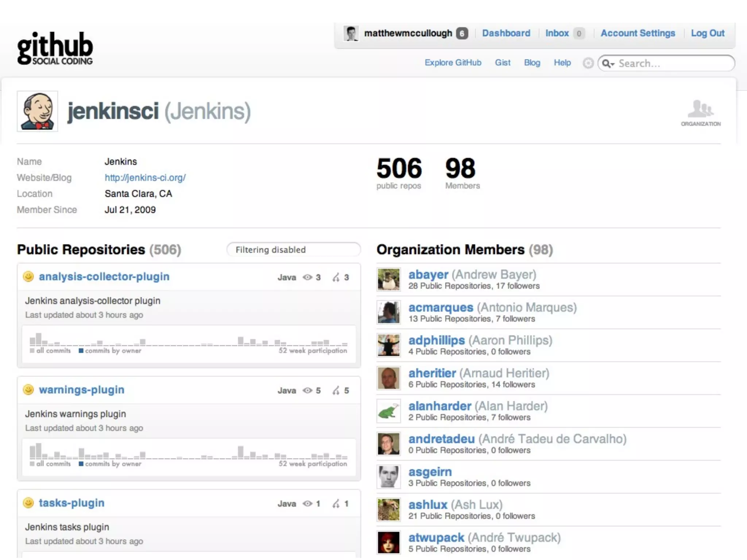Image resolution: width=747 pixels, height=560 pixels.
Task: Click the gear icon beside the search box
Action: 588,63
